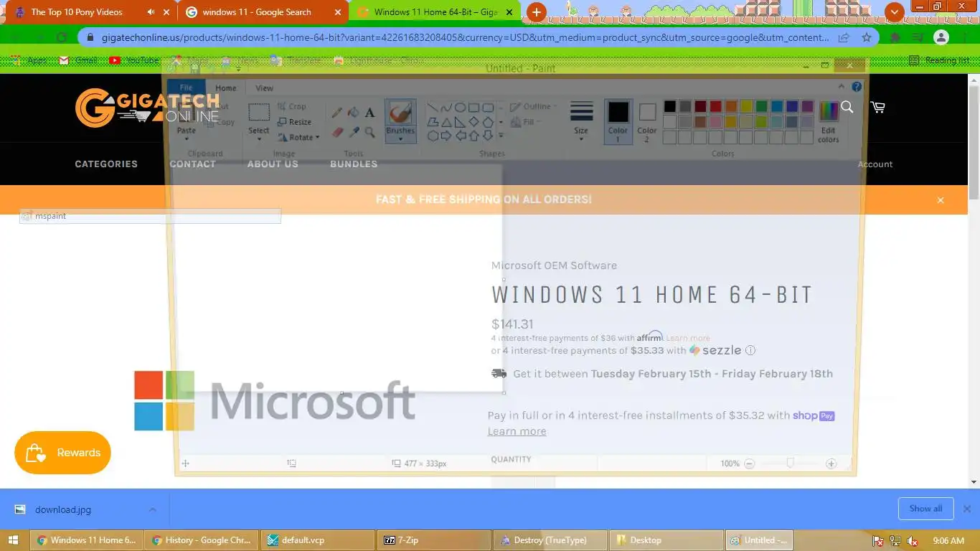Open the File menu in Paint
The height and width of the screenshot is (551, 980).
186,88
